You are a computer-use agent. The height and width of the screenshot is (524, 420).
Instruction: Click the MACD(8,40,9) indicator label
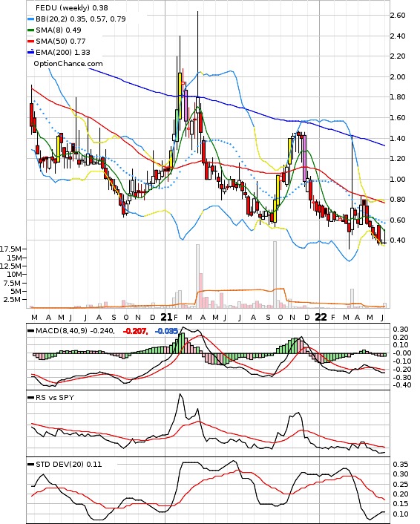click(62, 331)
